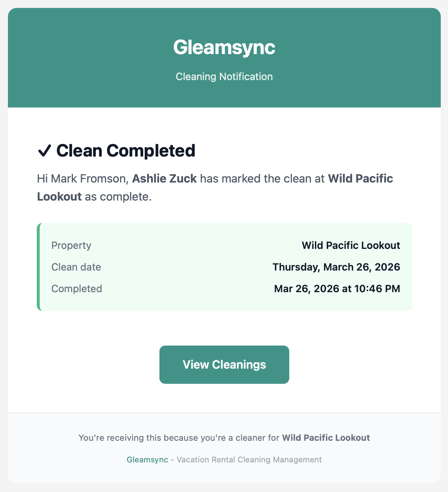The height and width of the screenshot is (492, 448).
Task: Click the Gleamsync header title
Action: coord(224,47)
